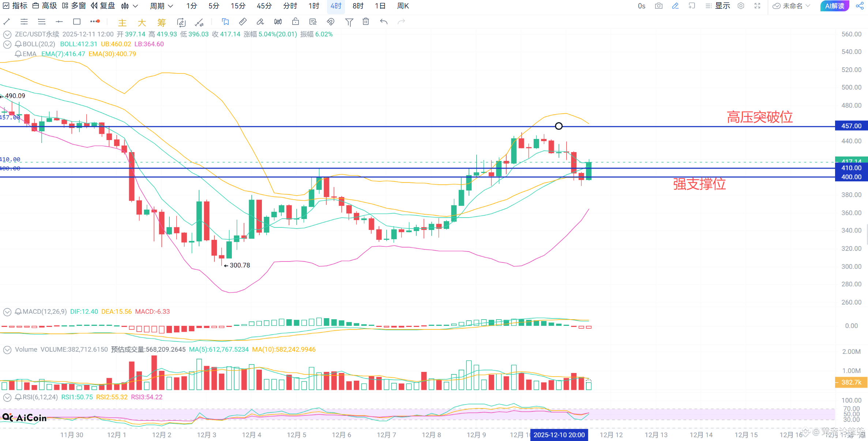Toggle the RSI indicator panel collapse

7,397
